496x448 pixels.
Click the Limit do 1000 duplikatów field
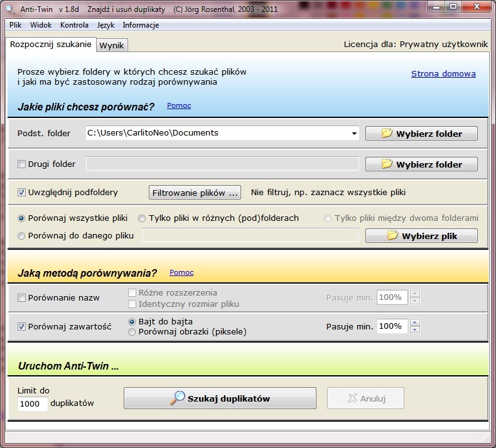[x=33, y=403]
